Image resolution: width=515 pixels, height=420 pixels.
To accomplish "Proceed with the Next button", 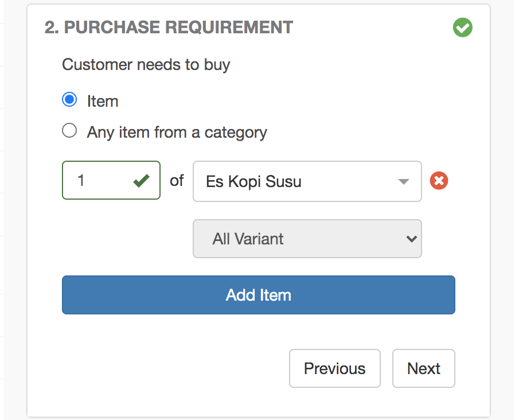I will [423, 368].
